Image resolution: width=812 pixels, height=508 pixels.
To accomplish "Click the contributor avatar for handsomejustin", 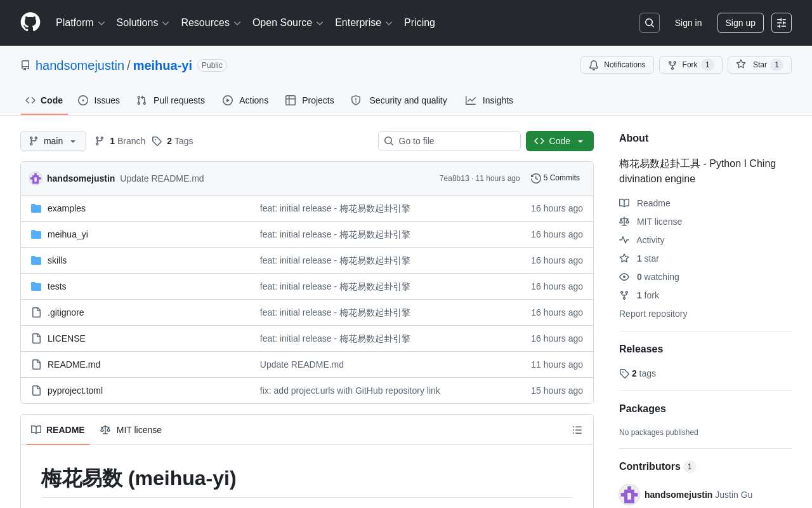I will tap(629, 495).
